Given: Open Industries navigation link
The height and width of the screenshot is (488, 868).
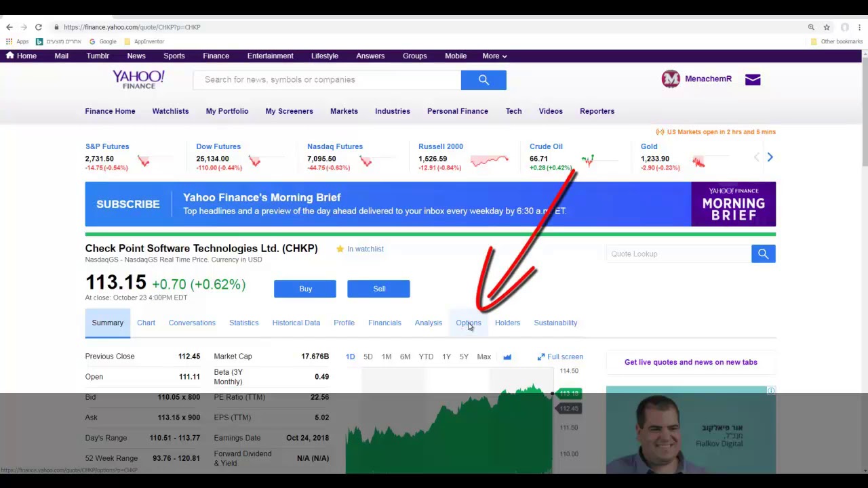Looking at the screenshot, I should coord(393,111).
